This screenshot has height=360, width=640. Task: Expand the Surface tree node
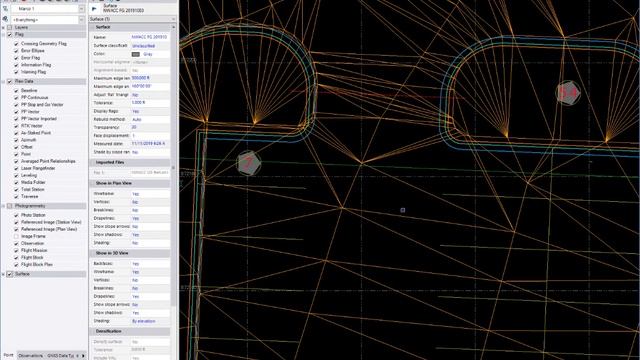pyautogui.click(x=3, y=274)
